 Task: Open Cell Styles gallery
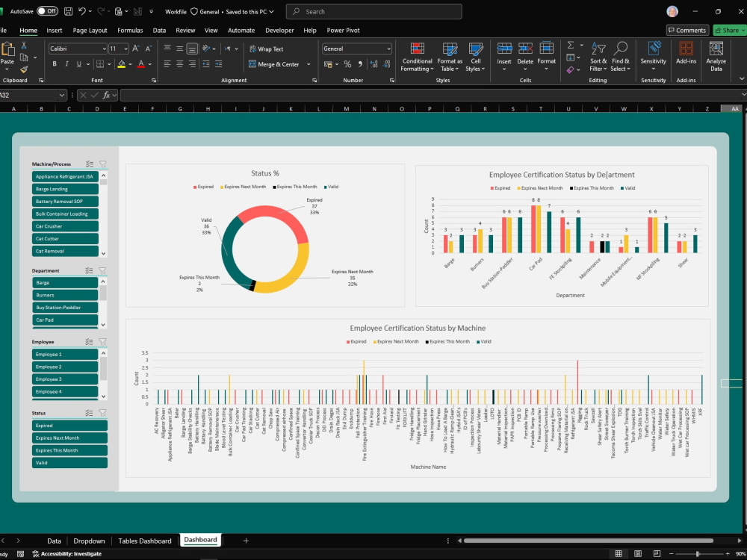click(475, 57)
